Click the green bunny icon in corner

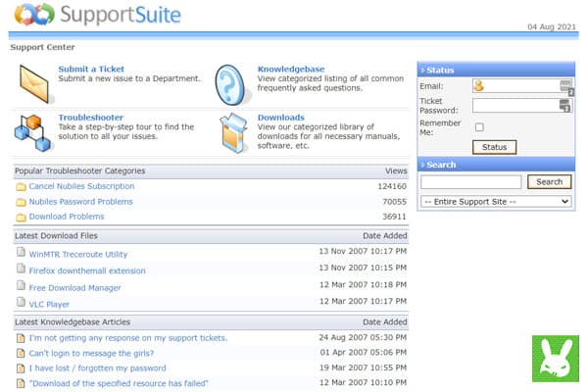[556, 360]
